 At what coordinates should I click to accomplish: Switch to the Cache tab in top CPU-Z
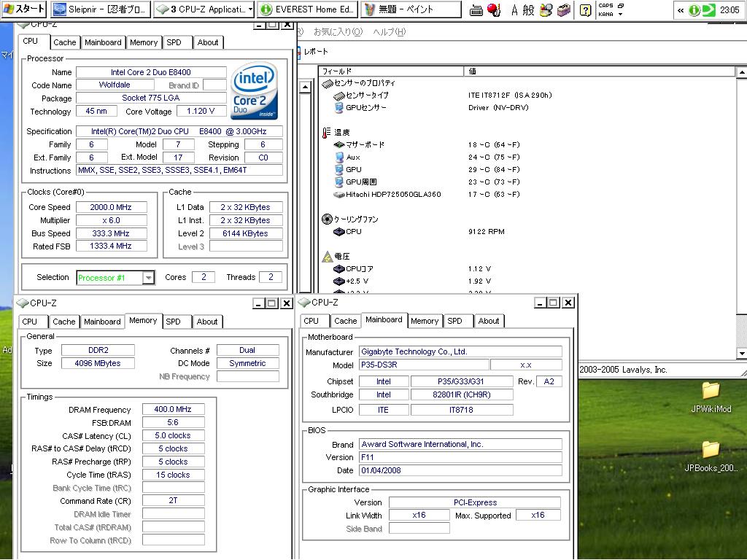tap(64, 42)
